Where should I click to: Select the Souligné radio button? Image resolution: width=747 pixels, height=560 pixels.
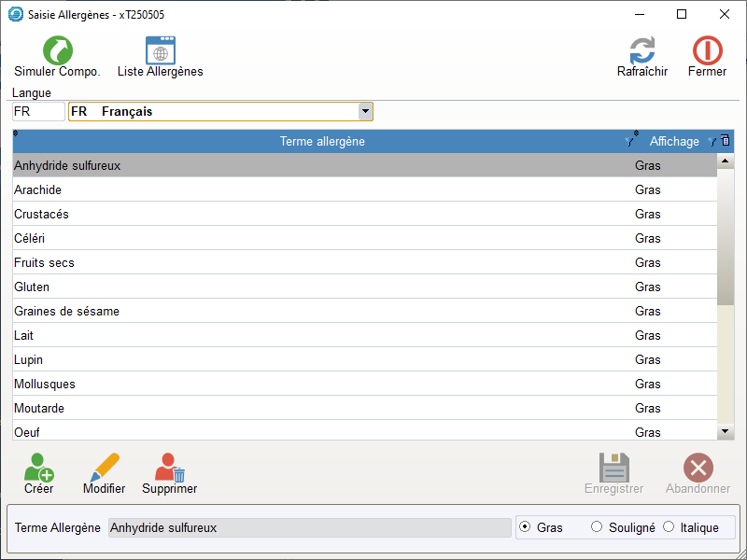click(598, 527)
